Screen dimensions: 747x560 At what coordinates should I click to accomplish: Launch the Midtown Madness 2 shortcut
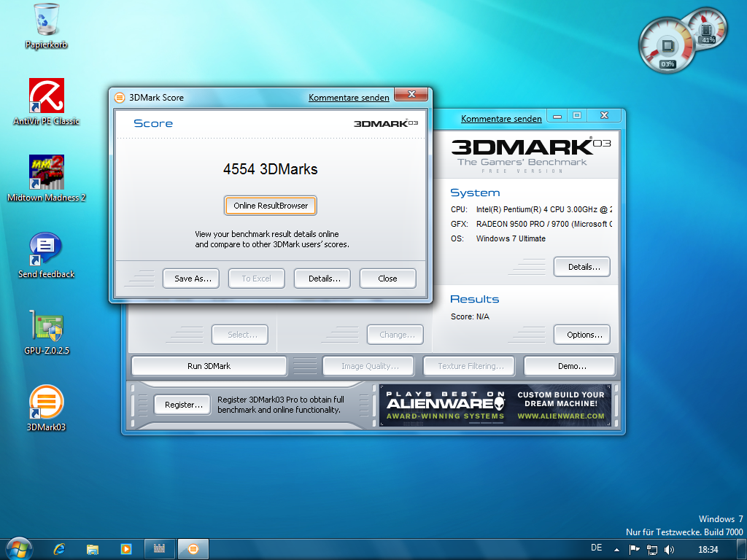(x=46, y=172)
